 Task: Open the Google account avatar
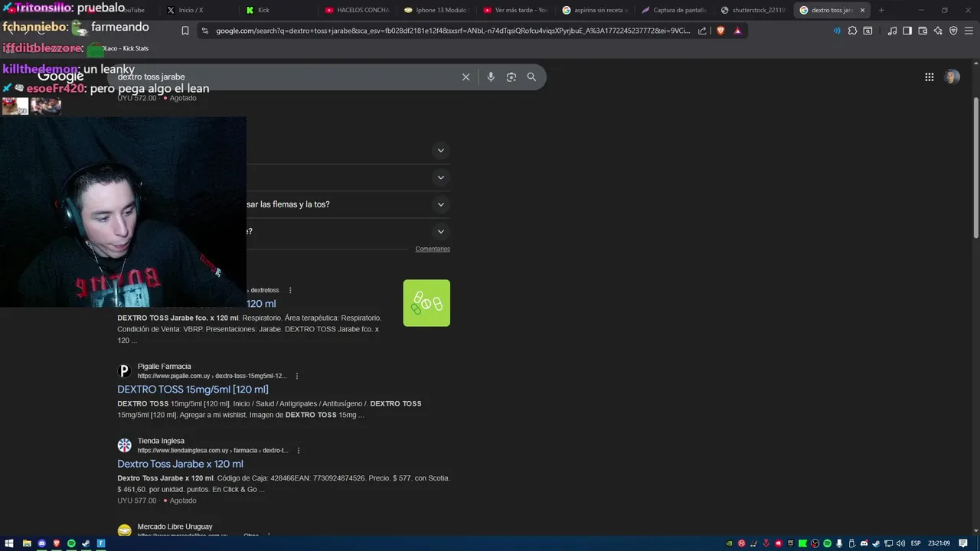tap(952, 77)
